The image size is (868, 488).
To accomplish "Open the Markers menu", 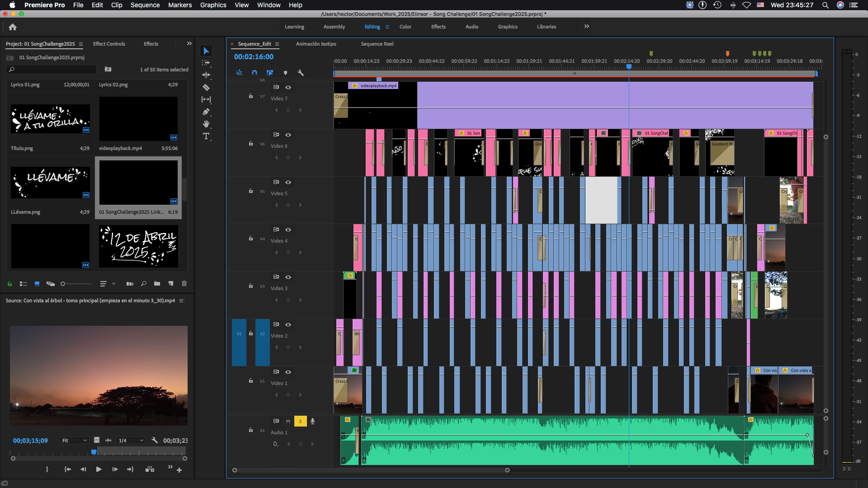I will (180, 5).
